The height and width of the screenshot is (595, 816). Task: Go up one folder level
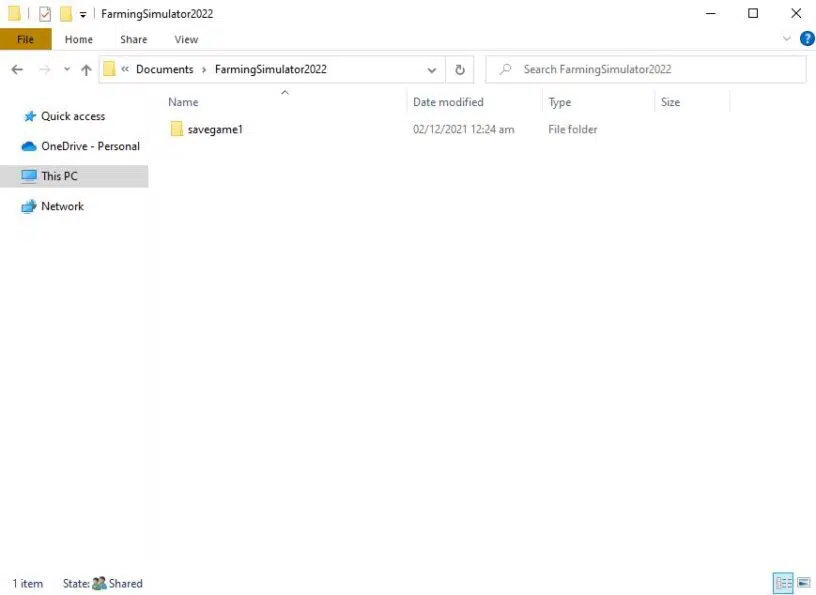pyautogui.click(x=86, y=70)
